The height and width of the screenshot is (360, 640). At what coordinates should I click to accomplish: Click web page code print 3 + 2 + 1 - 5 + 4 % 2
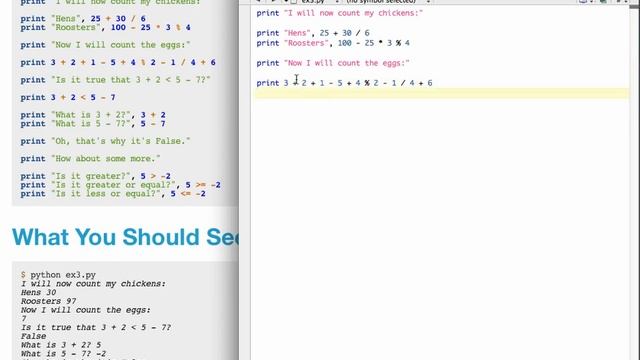[118, 62]
